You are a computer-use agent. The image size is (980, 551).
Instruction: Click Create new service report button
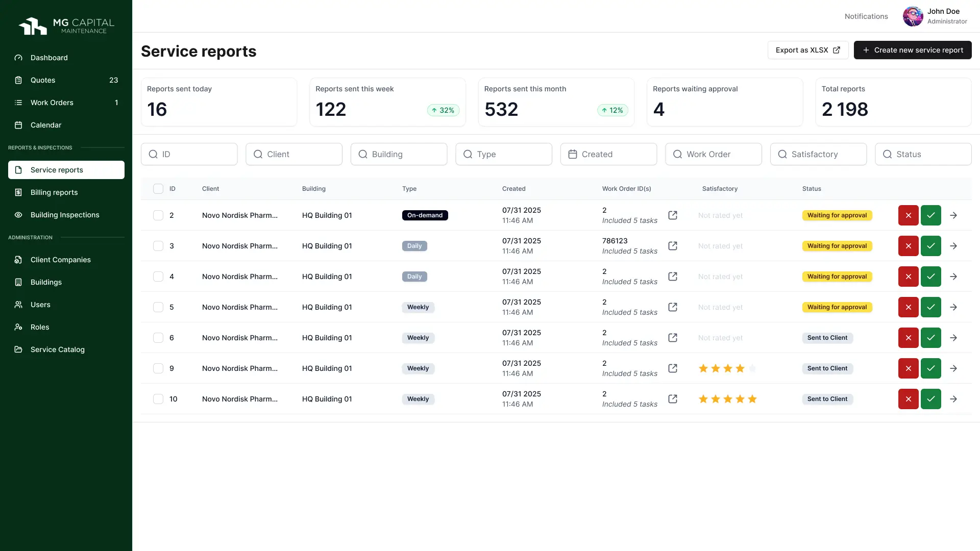(x=912, y=50)
